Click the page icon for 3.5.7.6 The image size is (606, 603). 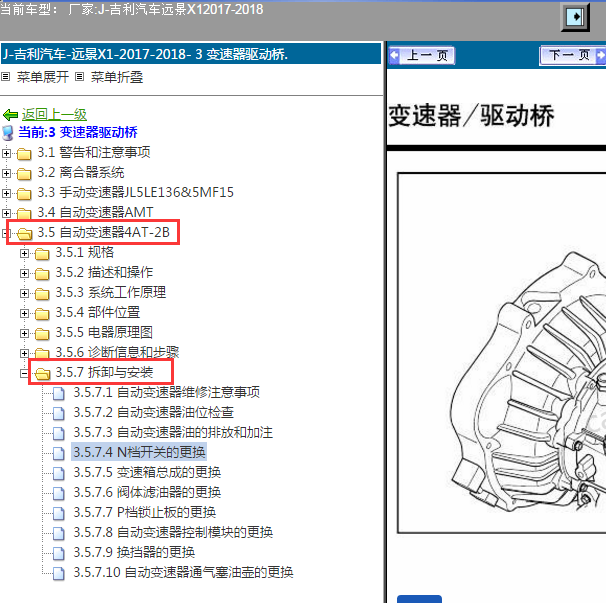59,493
